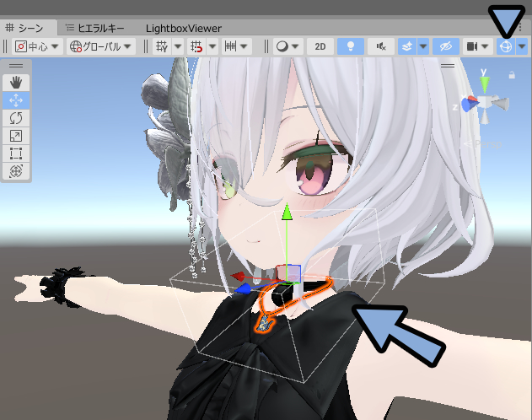Screen dimensions: 532x420
Task: Toggle scene effects (skybox, fog) button
Action: coord(407,46)
